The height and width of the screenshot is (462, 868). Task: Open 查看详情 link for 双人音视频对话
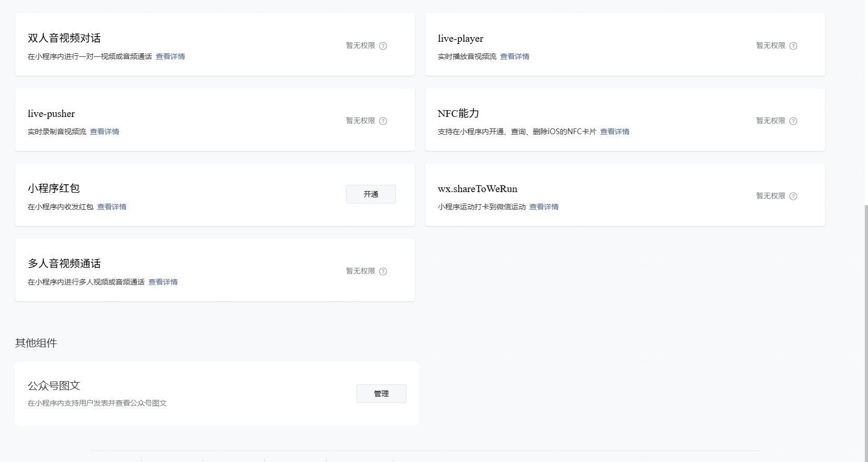(170, 56)
